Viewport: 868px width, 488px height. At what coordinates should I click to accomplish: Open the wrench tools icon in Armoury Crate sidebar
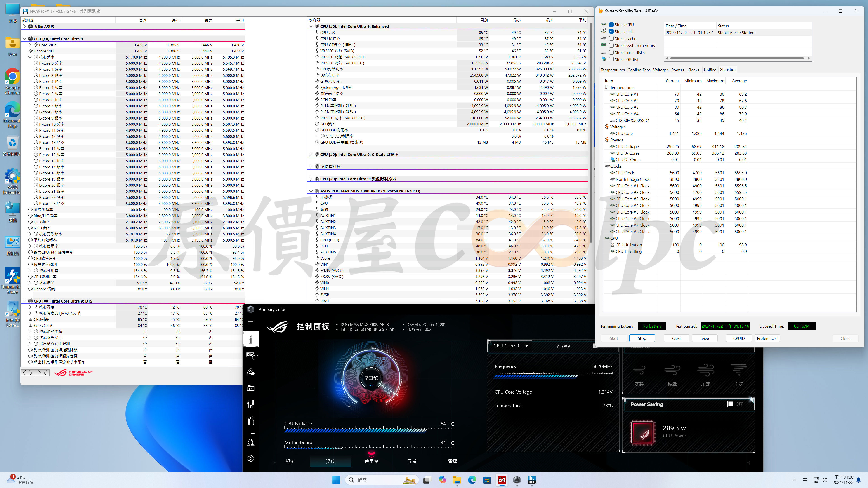(250, 421)
